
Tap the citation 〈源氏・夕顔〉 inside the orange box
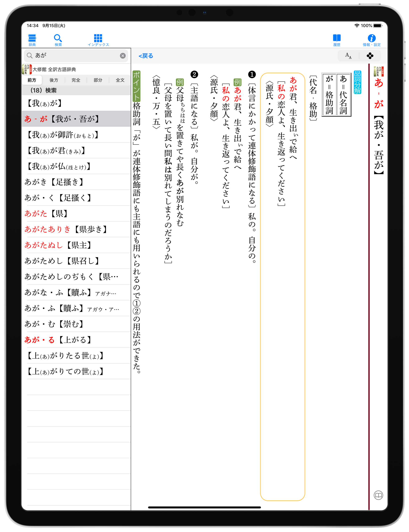click(270, 104)
